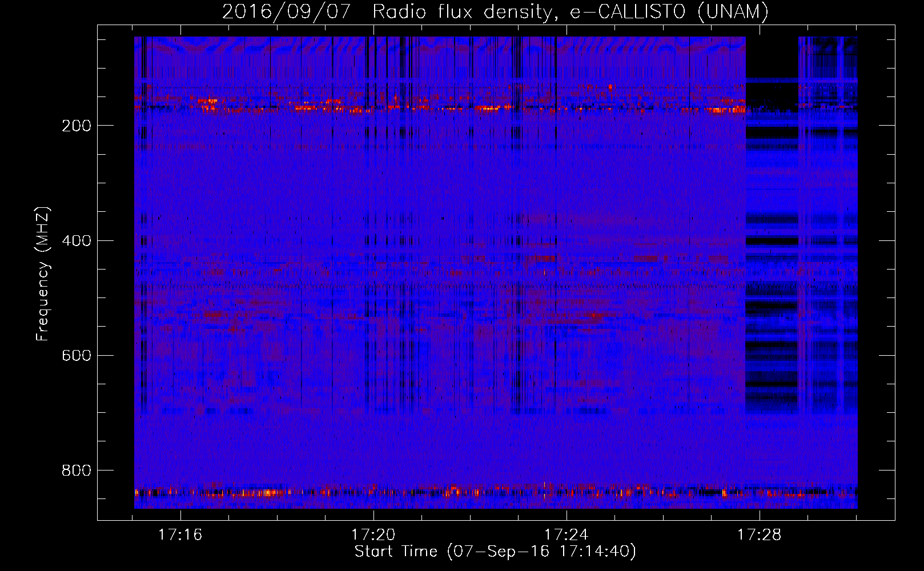Viewport: 924px width, 571px height.
Task: Select the 800 frequency tick label
Action: tap(77, 471)
